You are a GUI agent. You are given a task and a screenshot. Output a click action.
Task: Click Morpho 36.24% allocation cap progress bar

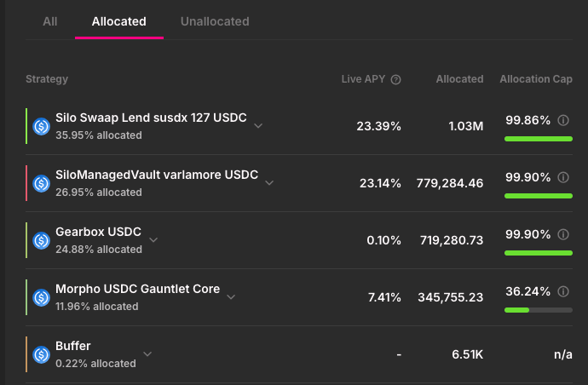click(538, 310)
